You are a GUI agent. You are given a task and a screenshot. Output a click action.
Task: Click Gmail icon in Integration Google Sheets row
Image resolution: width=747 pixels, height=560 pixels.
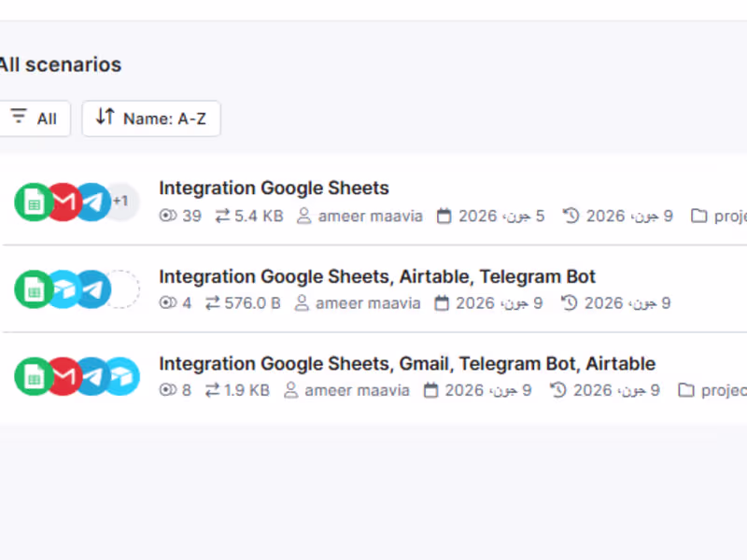63,202
